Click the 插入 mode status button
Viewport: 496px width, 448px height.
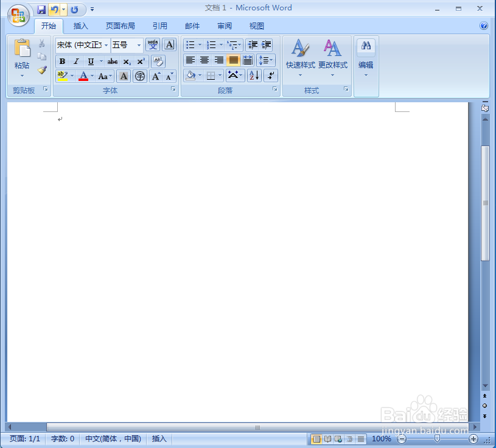(159, 439)
